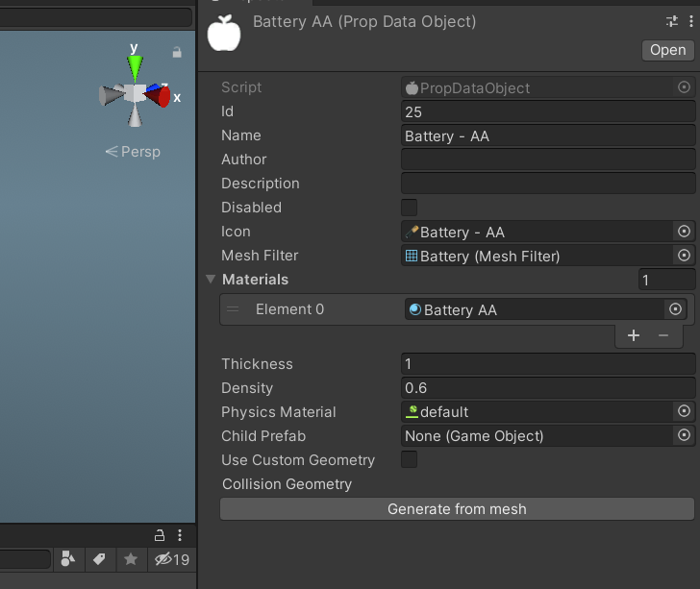Open the inspector header three-dot menu
The width and height of the screenshot is (700, 589).
tap(691, 21)
